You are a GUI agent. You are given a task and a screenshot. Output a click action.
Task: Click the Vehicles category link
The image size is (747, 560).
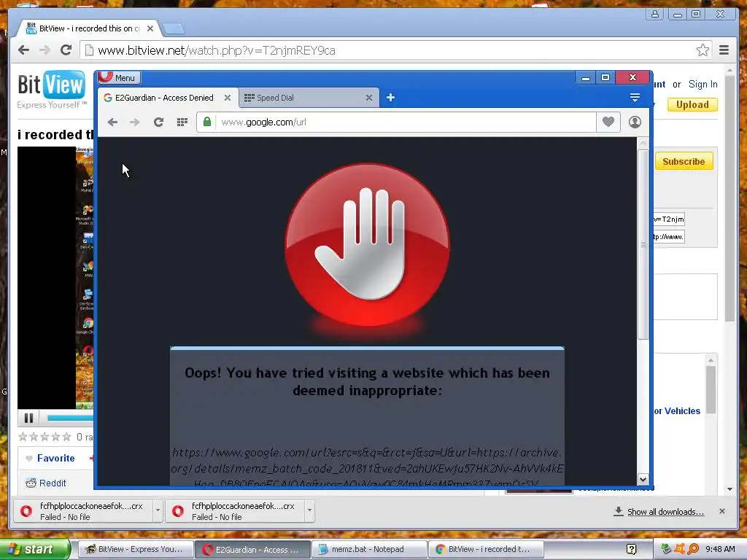(677, 411)
